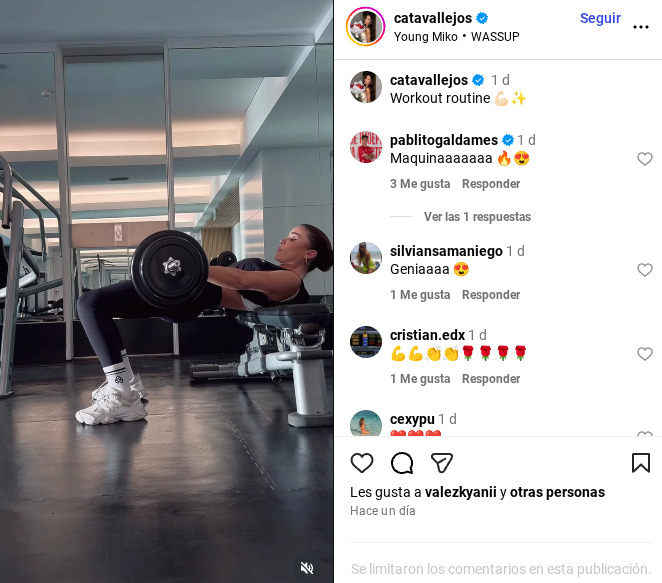Like silviansamaniego's comment heart
Viewport: 662px width, 583px height.
645,270
